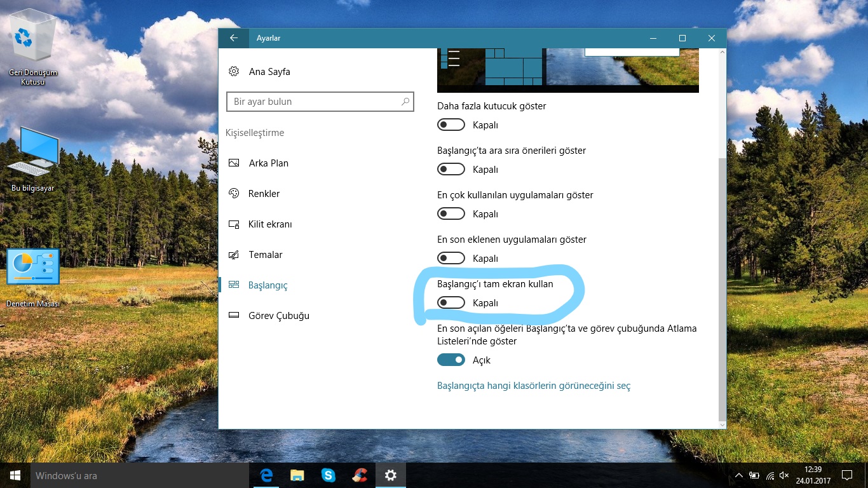The image size is (868, 488).
Task: Click the 'En çok kullanılan uygulamaları göster' label
Action: pyautogui.click(x=515, y=195)
